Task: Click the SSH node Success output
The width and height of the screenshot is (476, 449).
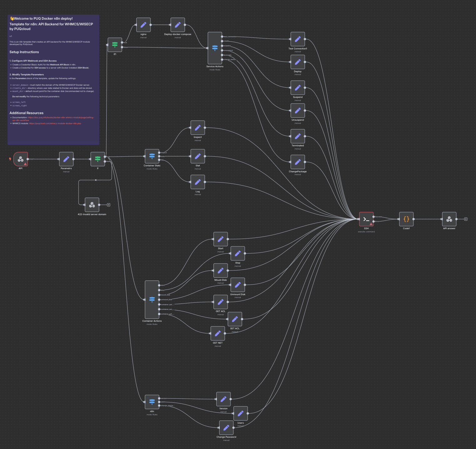Action: (x=374, y=217)
